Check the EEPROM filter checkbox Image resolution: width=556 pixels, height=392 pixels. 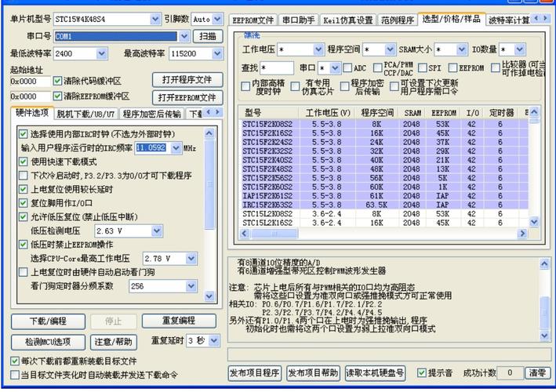coord(452,67)
